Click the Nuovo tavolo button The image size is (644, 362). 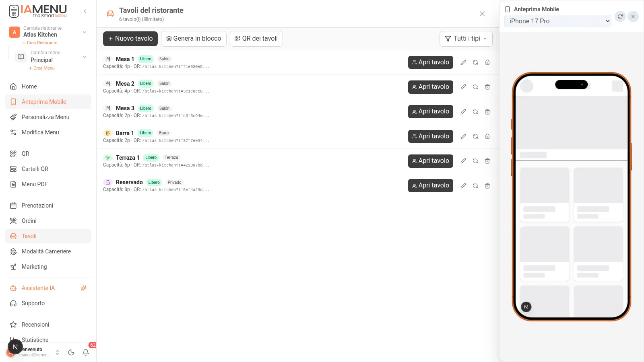pyautogui.click(x=130, y=39)
